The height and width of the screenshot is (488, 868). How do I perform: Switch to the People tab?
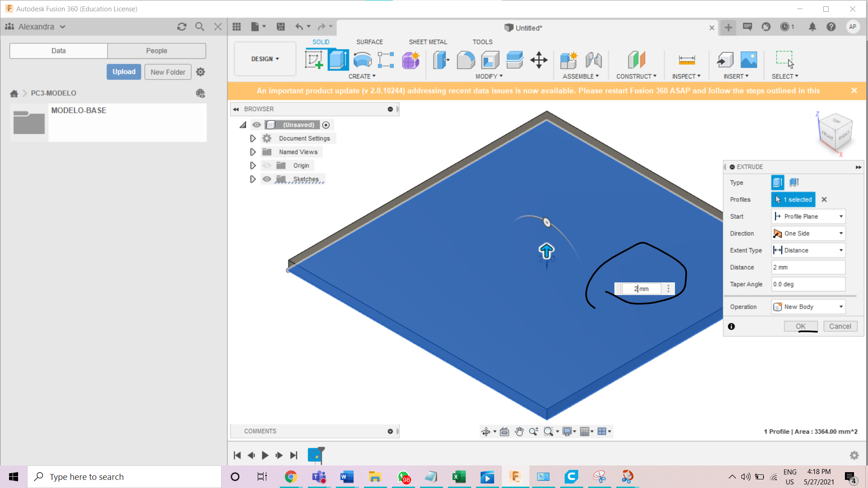(x=156, y=51)
